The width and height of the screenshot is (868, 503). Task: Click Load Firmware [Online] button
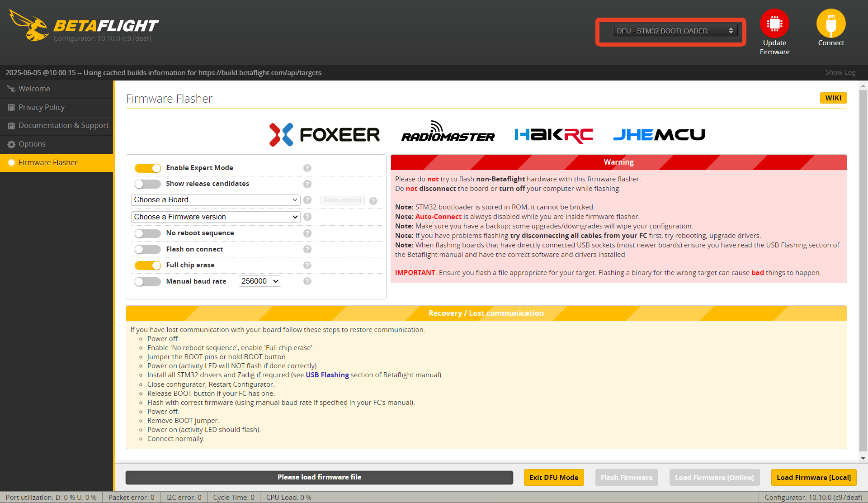[714, 478]
